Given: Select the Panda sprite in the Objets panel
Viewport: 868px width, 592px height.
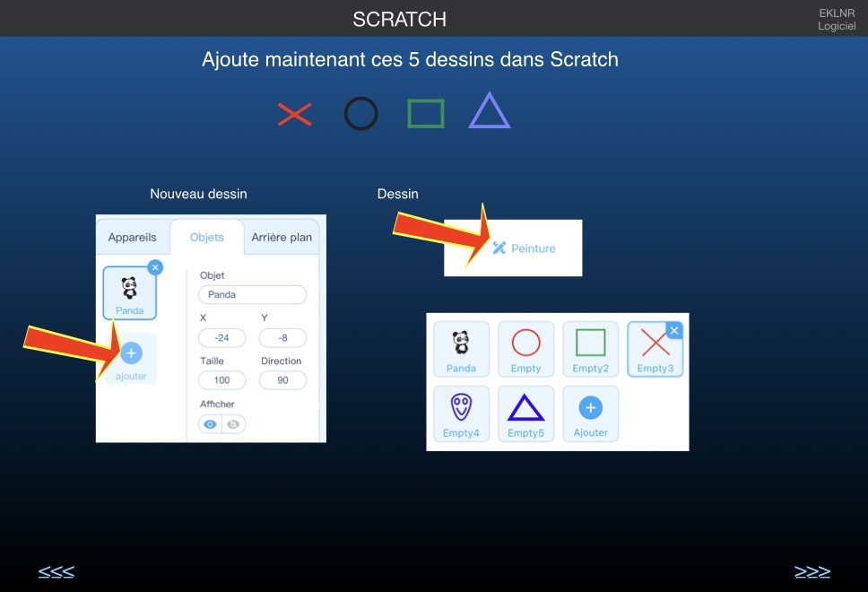Looking at the screenshot, I should [129, 293].
